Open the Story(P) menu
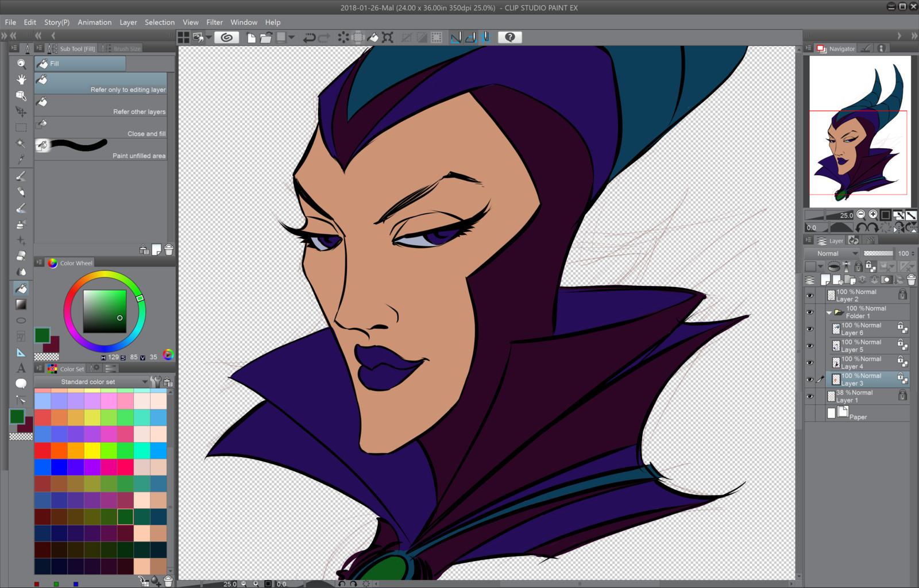The width and height of the screenshot is (919, 588). point(56,22)
